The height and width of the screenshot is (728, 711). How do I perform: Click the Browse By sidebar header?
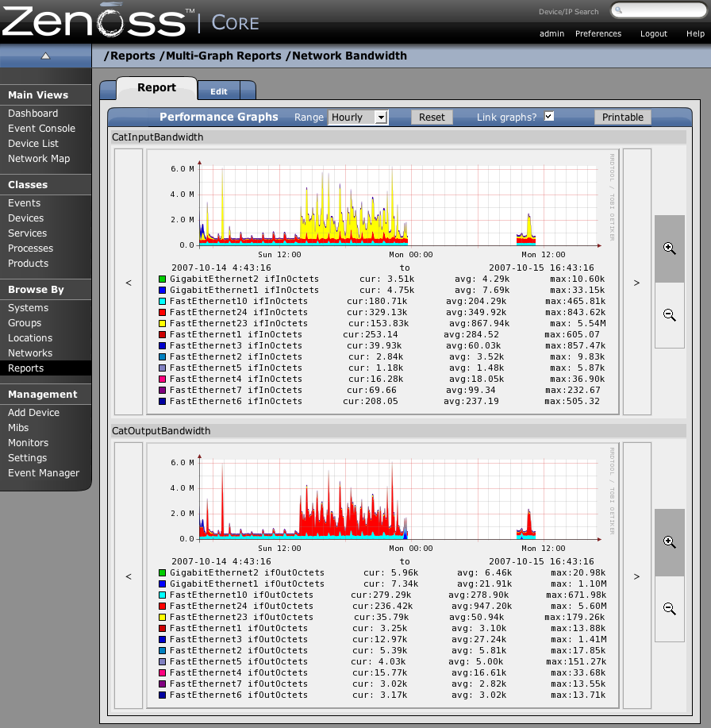pyautogui.click(x=36, y=289)
